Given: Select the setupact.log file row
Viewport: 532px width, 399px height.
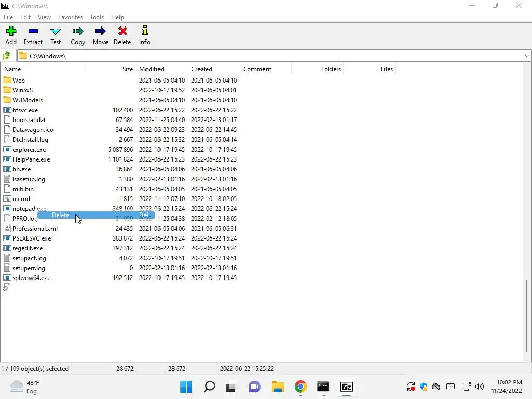Looking at the screenshot, I should tap(120, 258).
